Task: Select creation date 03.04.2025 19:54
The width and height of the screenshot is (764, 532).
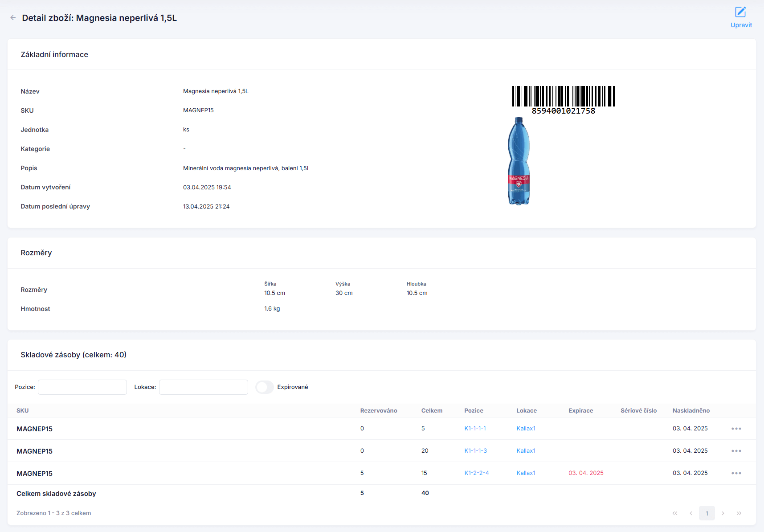Action: coord(207,188)
